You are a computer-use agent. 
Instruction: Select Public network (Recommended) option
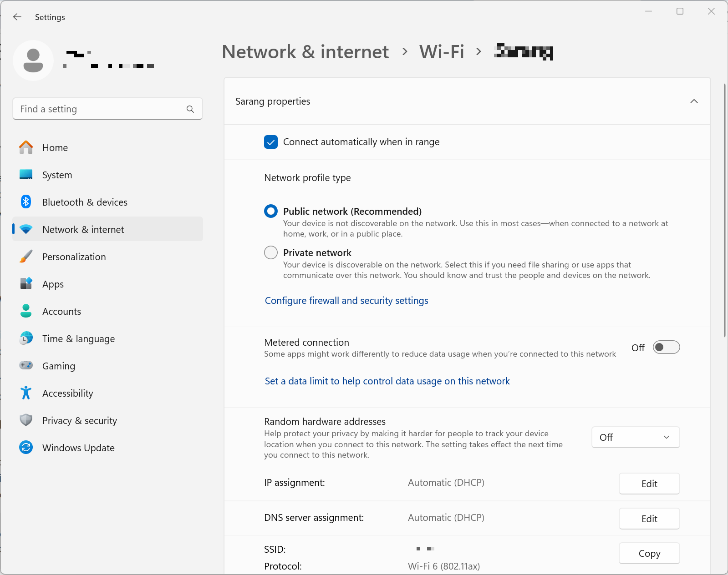coord(271,211)
